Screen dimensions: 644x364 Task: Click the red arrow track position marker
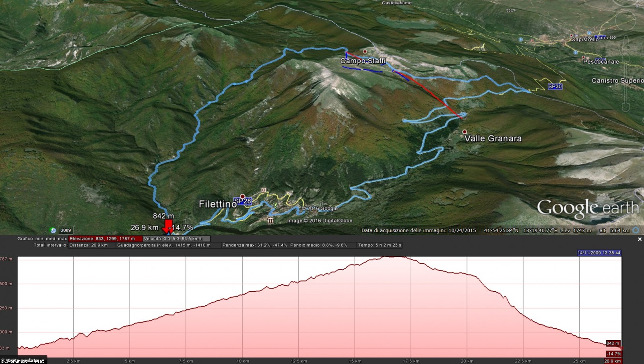(168, 225)
